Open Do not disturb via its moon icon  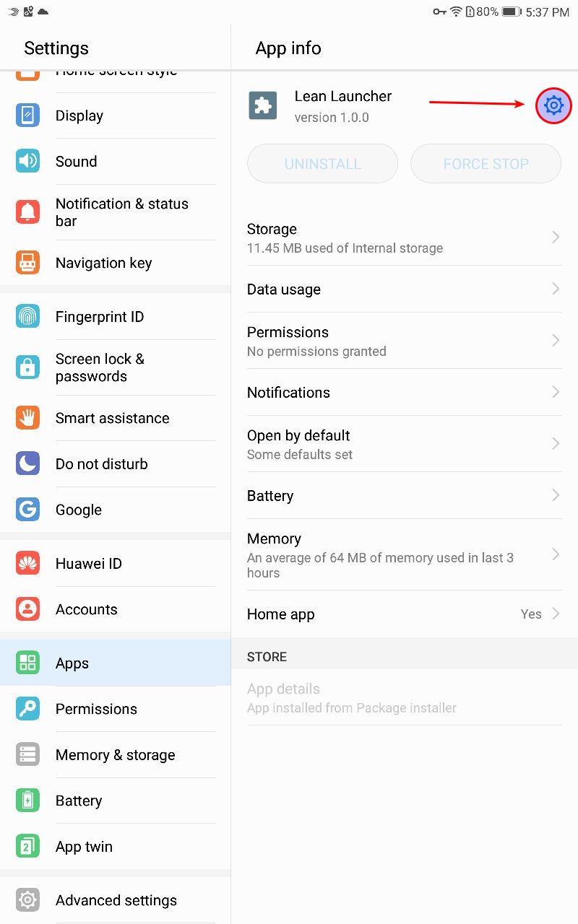[x=27, y=463]
